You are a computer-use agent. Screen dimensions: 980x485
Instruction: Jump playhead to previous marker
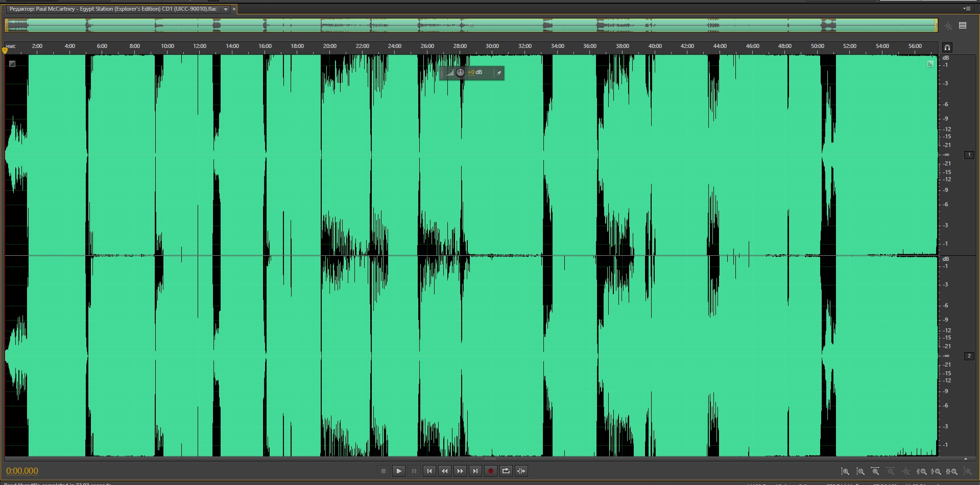(x=429, y=471)
